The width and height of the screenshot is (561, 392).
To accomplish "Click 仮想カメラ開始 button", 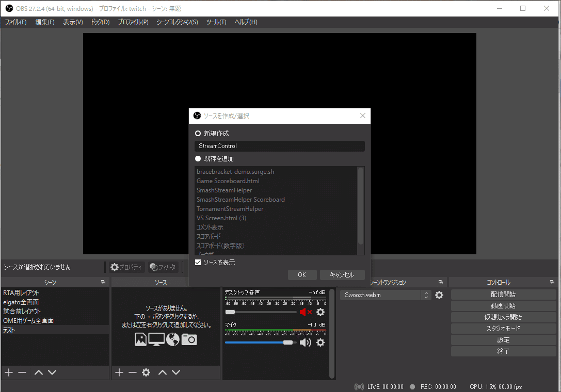I will click(x=503, y=317).
